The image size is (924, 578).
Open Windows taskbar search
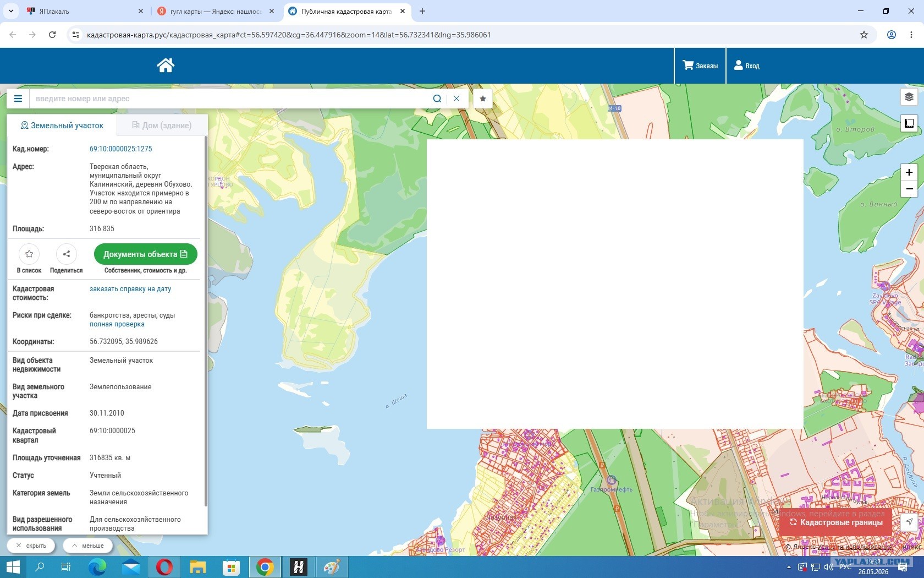coord(40,567)
